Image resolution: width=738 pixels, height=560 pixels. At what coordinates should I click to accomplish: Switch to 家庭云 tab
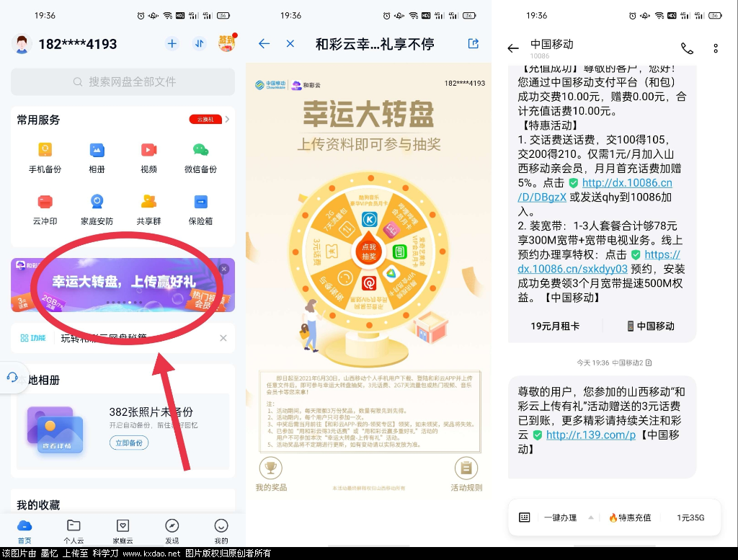coord(123,531)
